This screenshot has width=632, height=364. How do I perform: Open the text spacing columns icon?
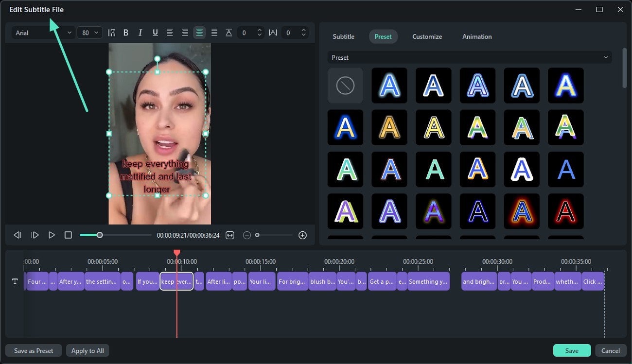coord(111,33)
